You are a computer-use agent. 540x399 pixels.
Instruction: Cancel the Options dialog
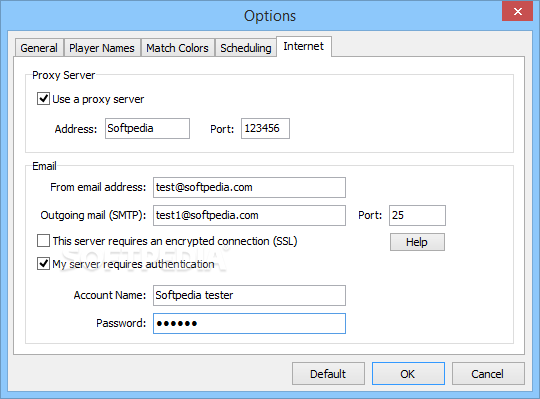coord(488,374)
